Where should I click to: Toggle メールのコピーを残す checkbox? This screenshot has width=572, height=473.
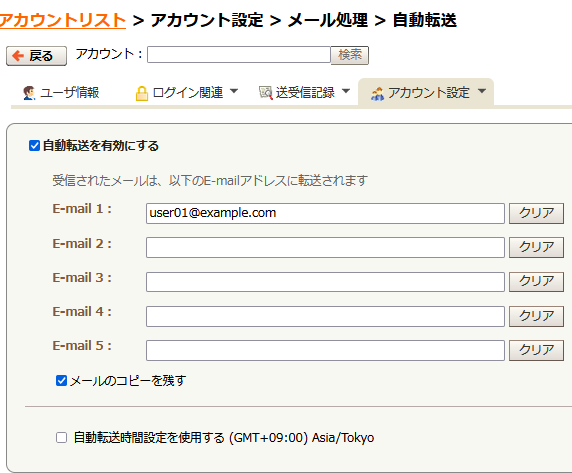click(61, 381)
